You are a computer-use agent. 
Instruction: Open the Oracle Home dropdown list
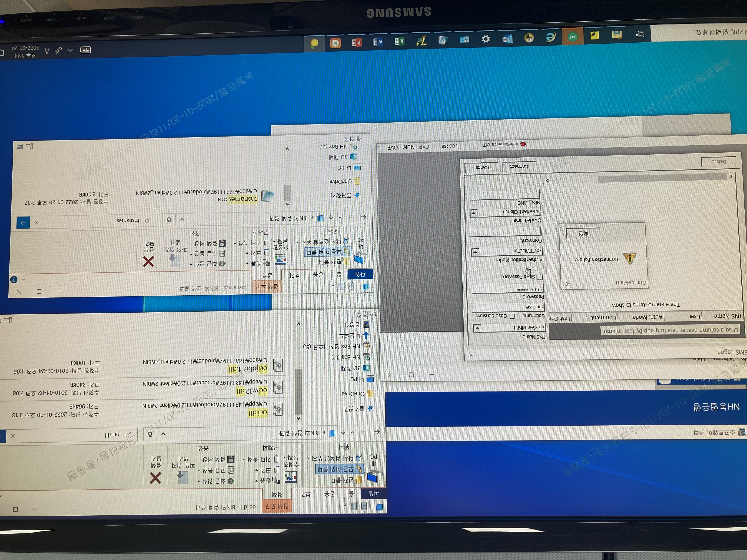tap(474, 213)
